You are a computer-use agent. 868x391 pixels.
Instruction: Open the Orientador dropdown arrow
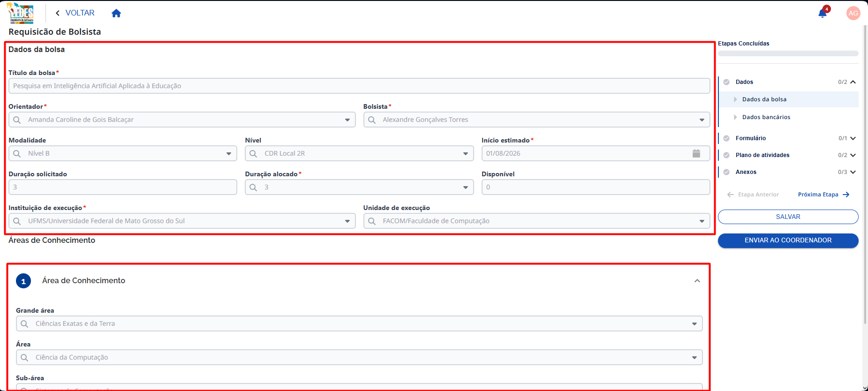point(347,120)
